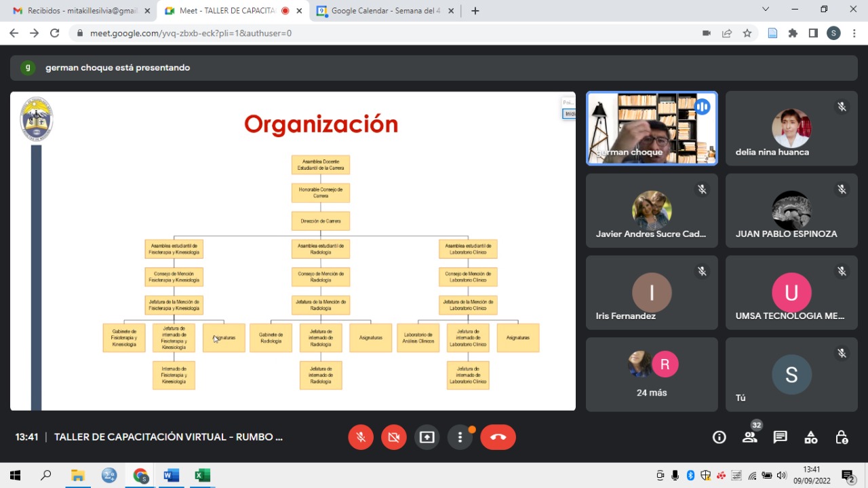Reload the current page

coord(55,33)
